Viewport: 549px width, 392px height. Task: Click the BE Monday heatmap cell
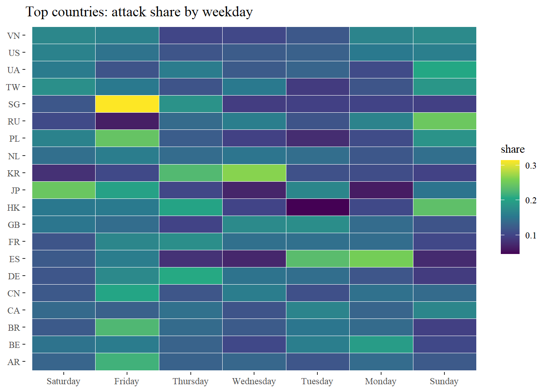point(381,344)
